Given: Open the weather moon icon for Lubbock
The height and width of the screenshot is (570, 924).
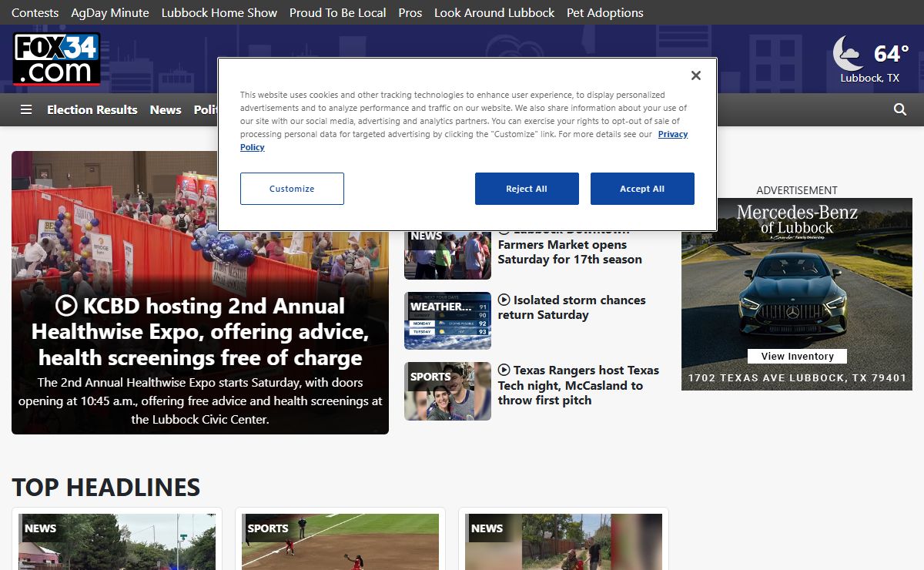Looking at the screenshot, I should 849,53.
